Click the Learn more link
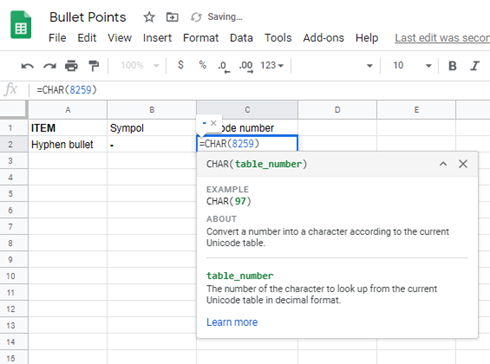This screenshot has height=364, width=490. point(232,322)
